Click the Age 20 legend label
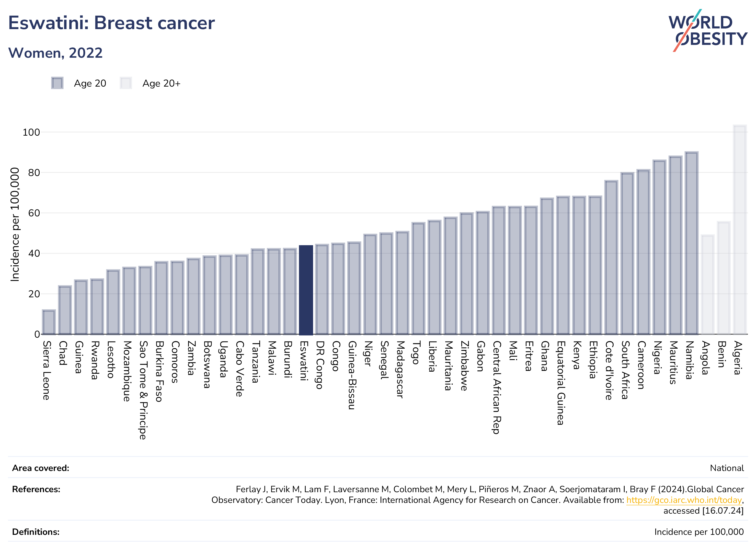Viewport: 756px width, 555px height. click(90, 83)
